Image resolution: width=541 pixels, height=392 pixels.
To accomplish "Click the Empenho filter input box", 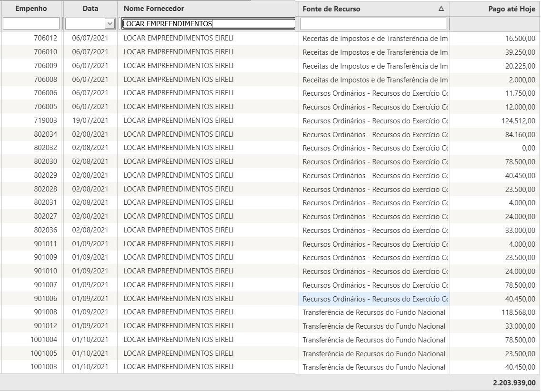I will [31, 23].
